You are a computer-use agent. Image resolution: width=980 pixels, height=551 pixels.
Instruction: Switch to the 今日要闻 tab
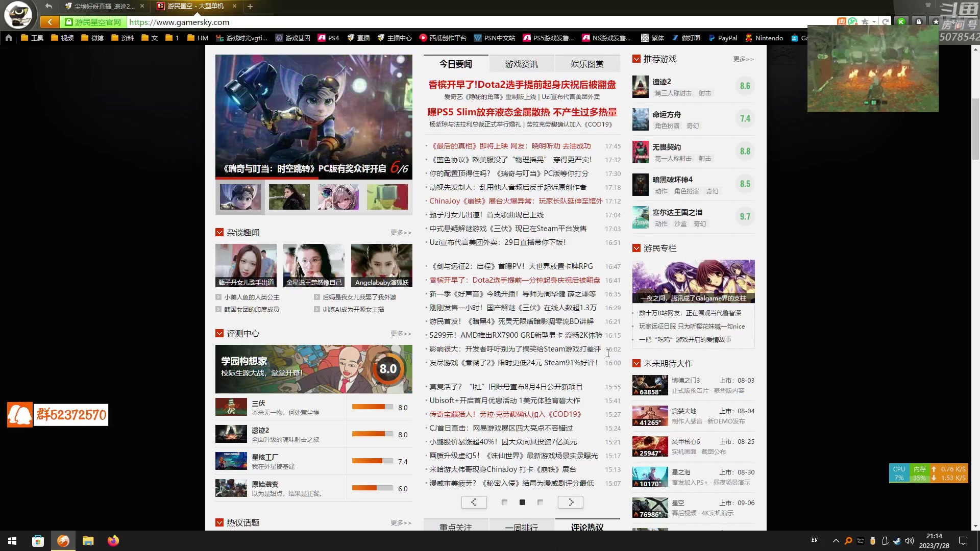pos(456,64)
